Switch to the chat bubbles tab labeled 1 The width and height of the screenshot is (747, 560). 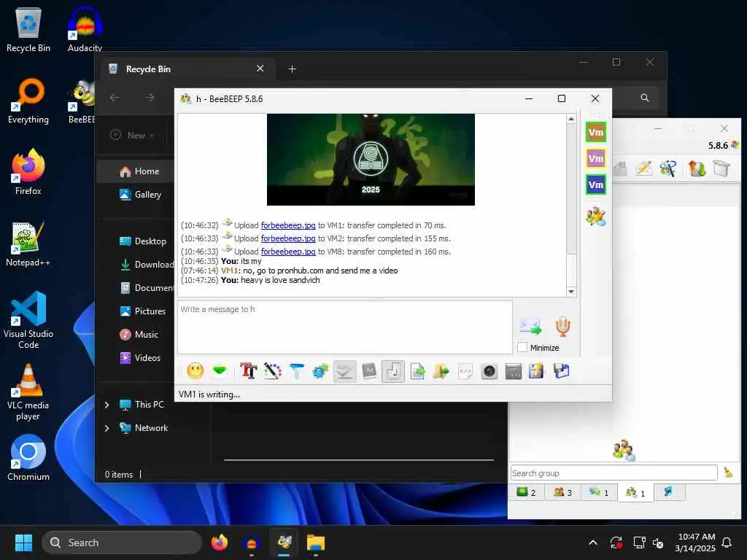(599, 492)
